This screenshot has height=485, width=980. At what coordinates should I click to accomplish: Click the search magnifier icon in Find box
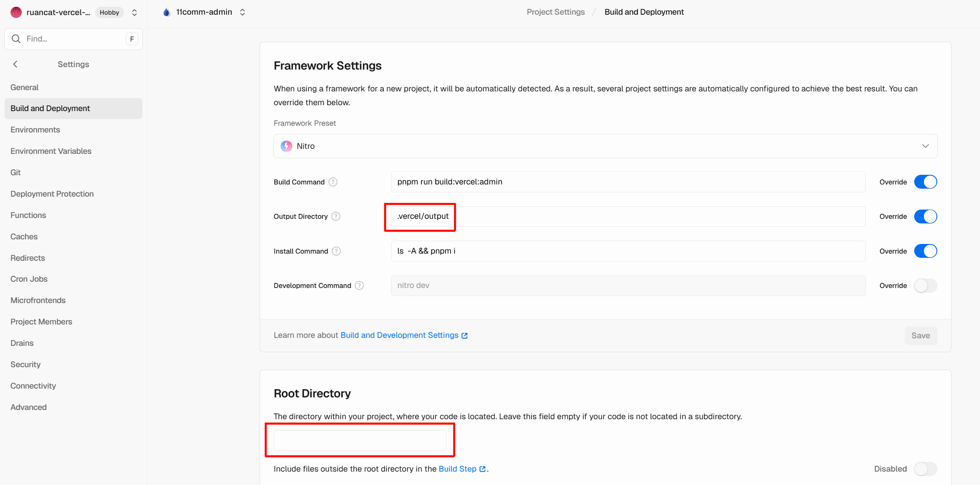[16, 39]
